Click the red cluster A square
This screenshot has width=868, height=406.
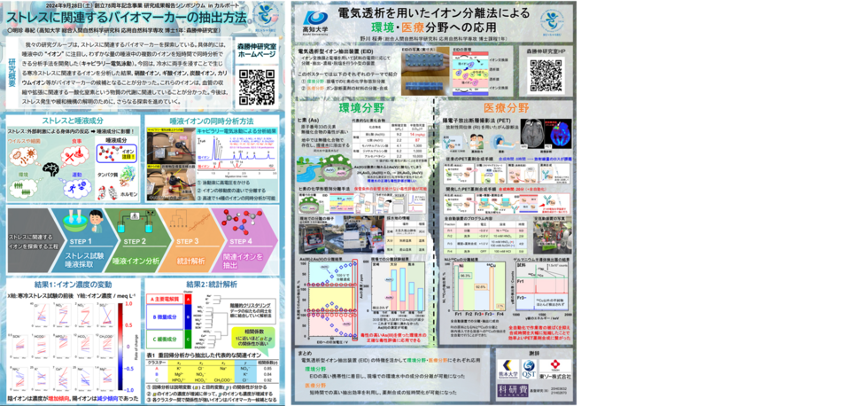tap(188, 298)
